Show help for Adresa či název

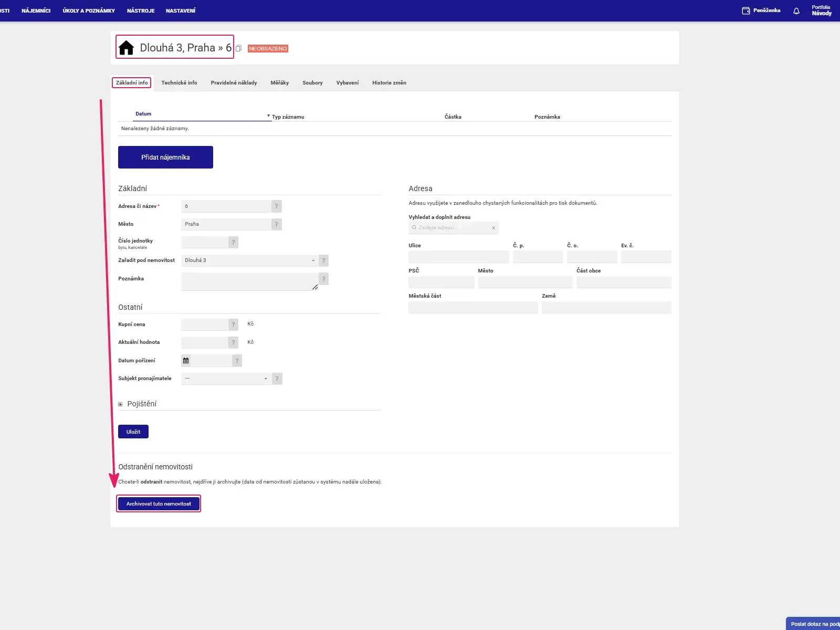coord(277,206)
